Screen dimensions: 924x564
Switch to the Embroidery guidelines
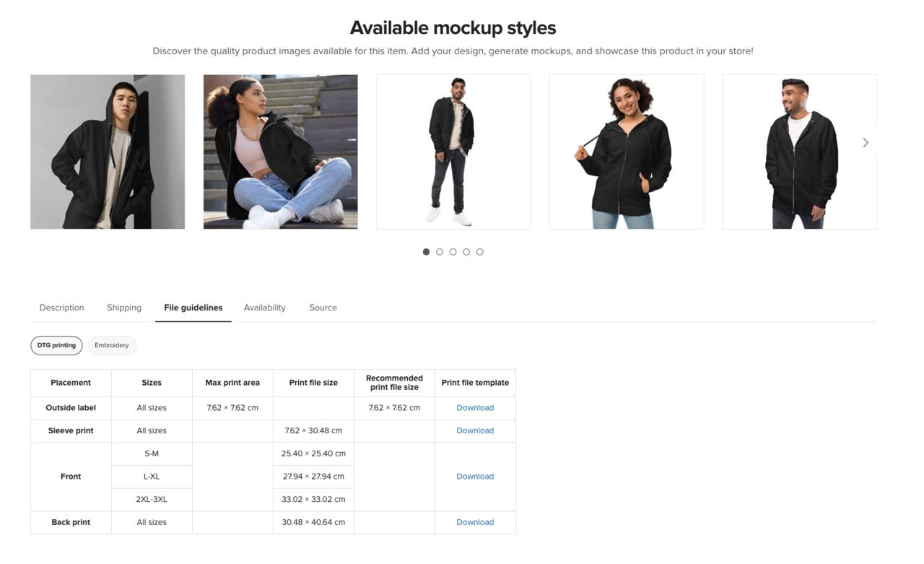pos(112,345)
